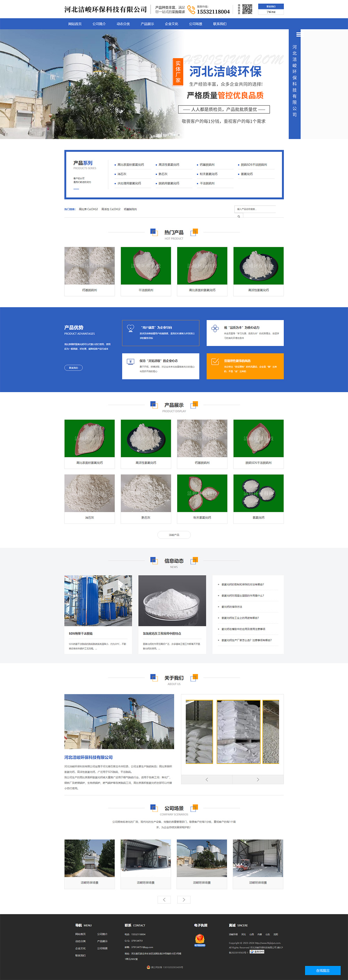
Task: Open 熟石灰 product display thumbnail
Action: coord(146,493)
